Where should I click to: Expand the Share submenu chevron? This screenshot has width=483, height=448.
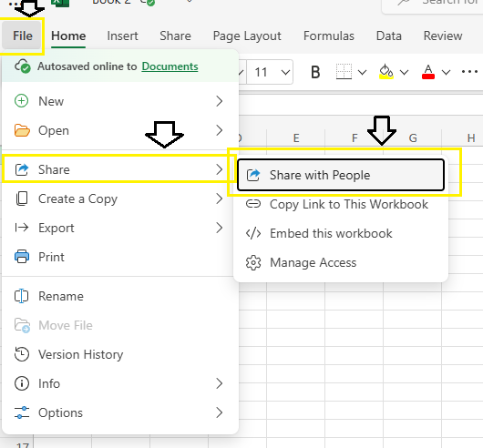click(220, 169)
